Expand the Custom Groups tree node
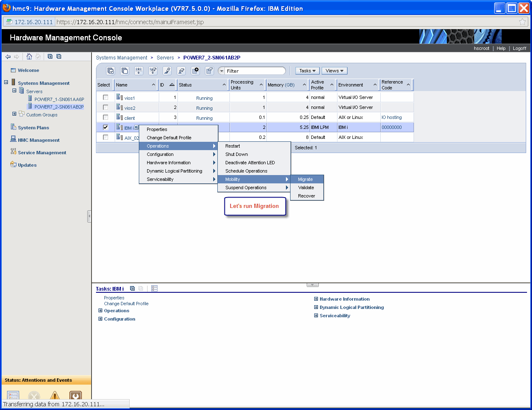This screenshot has width=532, height=410. pyautogui.click(x=15, y=114)
